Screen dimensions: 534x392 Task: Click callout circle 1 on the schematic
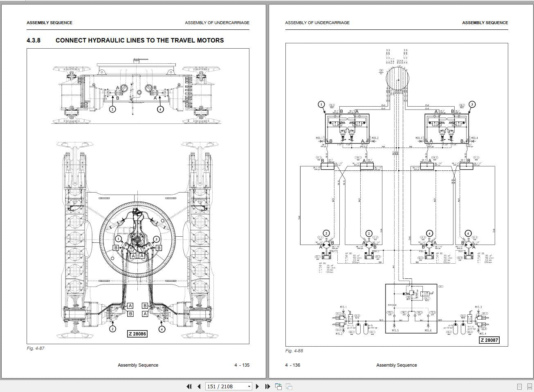coord(321,104)
